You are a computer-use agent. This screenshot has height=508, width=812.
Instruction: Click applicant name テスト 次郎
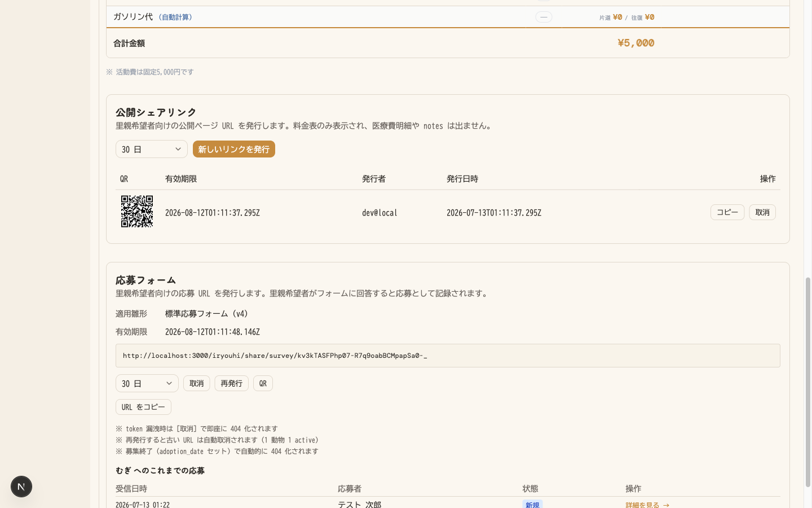pyautogui.click(x=360, y=505)
